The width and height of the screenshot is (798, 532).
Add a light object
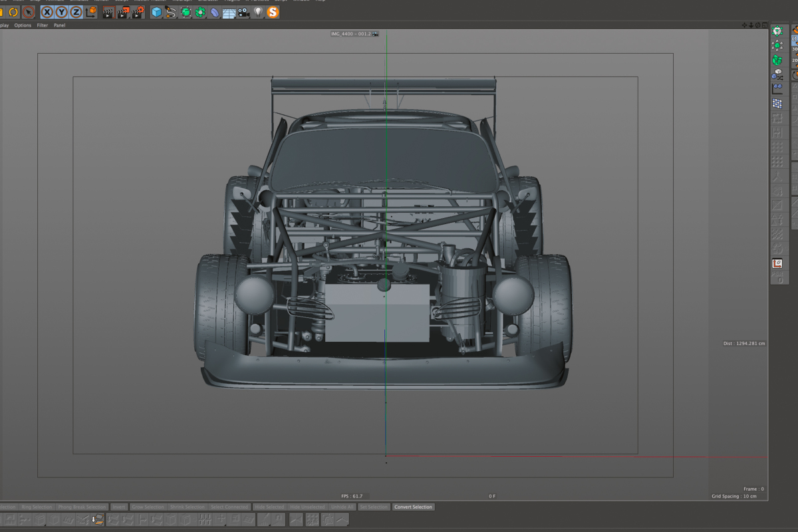coord(258,12)
